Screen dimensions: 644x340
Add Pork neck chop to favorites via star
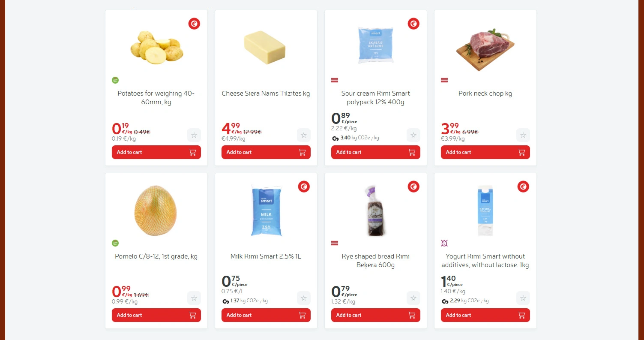(523, 135)
